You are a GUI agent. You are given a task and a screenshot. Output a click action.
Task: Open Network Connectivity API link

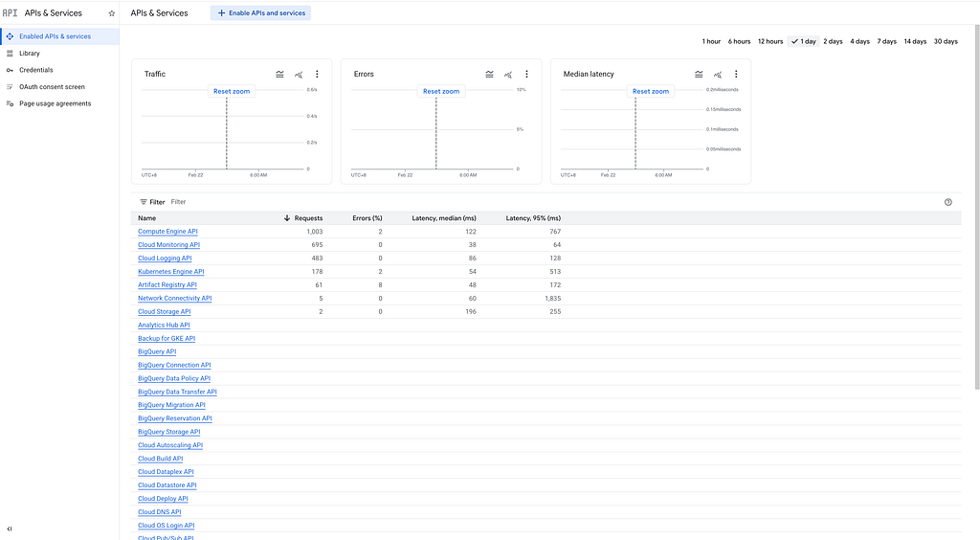(x=175, y=298)
